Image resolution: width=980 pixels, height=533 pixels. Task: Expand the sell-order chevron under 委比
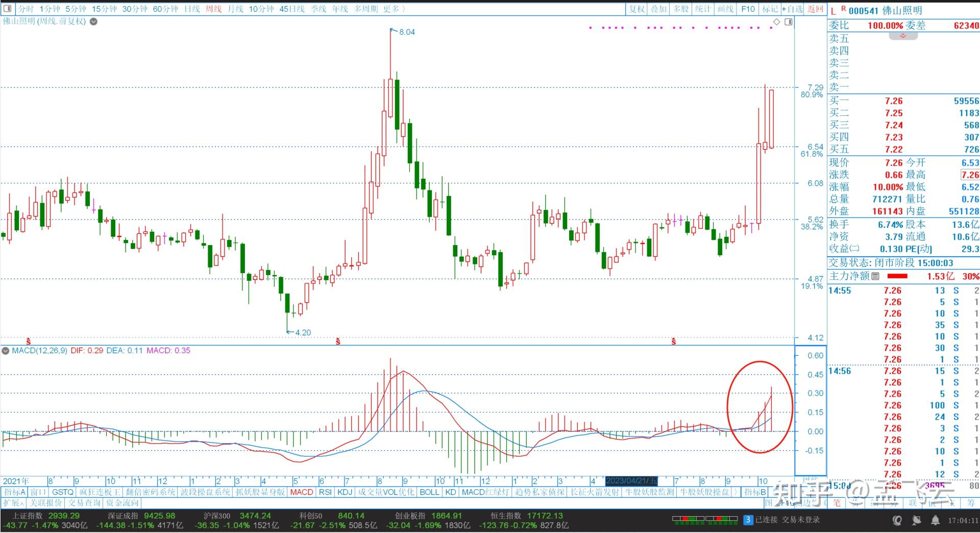click(903, 36)
